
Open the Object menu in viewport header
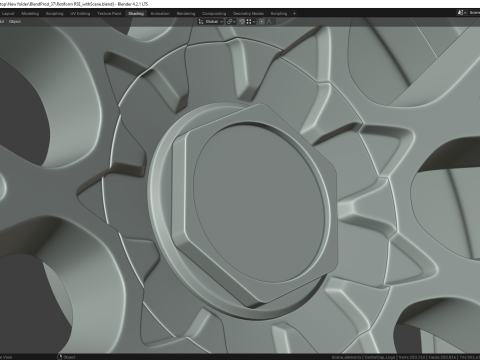click(15, 22)
